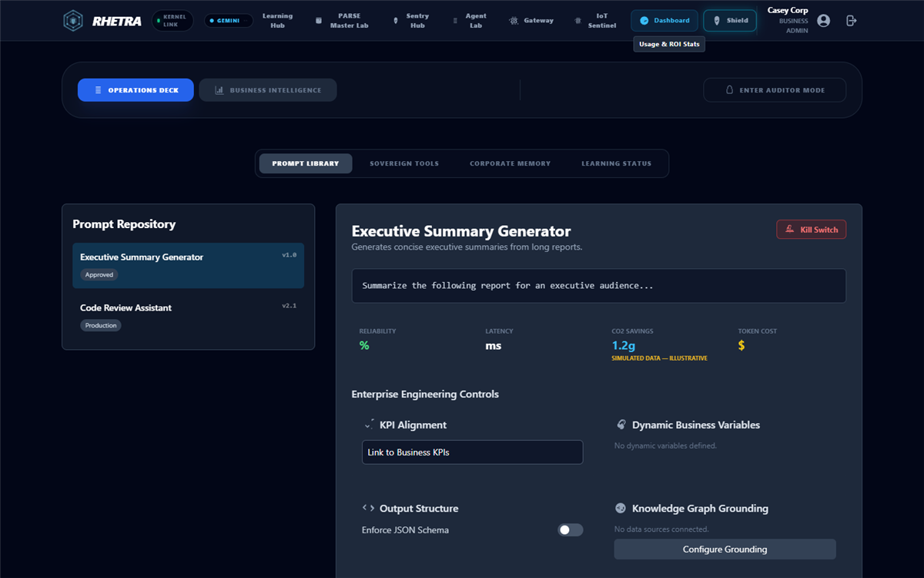Go to Sentry Hub
The image size is (924, 578).
410,21
